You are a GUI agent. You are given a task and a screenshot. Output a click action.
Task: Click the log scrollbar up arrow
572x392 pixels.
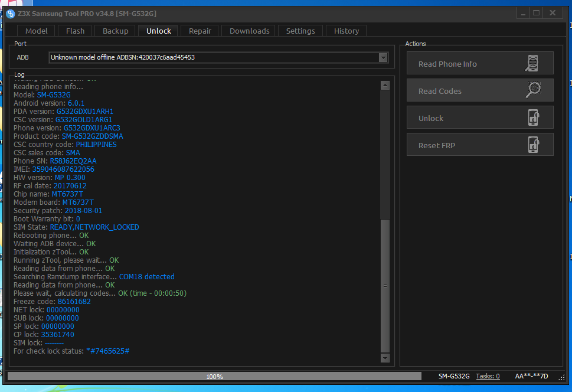pyautogui.click(x=385, y=86)
